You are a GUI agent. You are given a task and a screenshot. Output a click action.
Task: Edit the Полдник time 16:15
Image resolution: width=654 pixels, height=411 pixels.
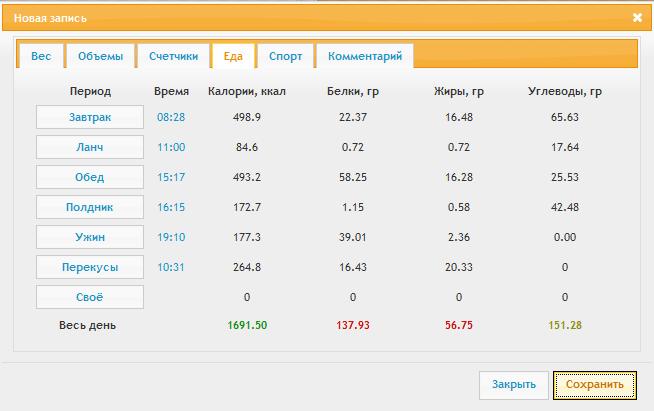(171, 207)
